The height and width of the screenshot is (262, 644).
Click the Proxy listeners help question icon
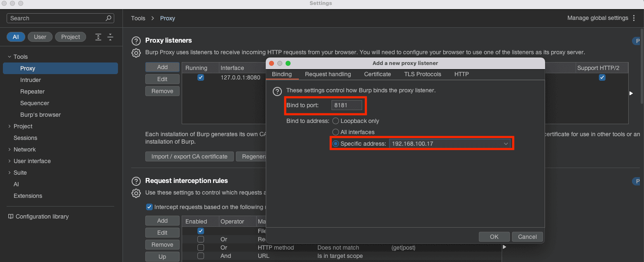click(x=136, y=41)
